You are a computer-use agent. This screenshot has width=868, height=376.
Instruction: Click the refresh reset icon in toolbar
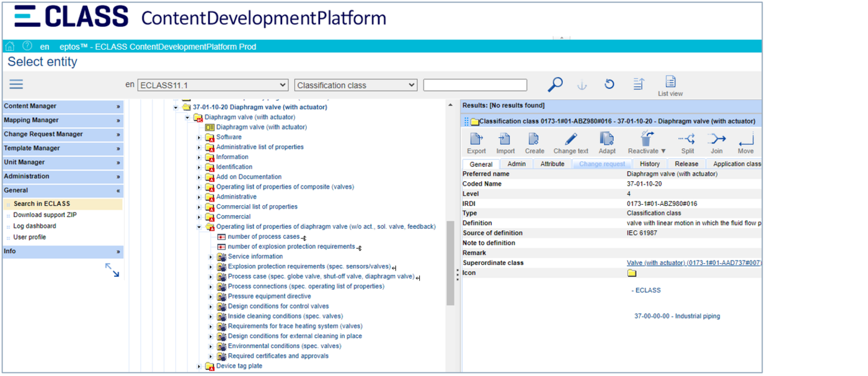point(609,84)
